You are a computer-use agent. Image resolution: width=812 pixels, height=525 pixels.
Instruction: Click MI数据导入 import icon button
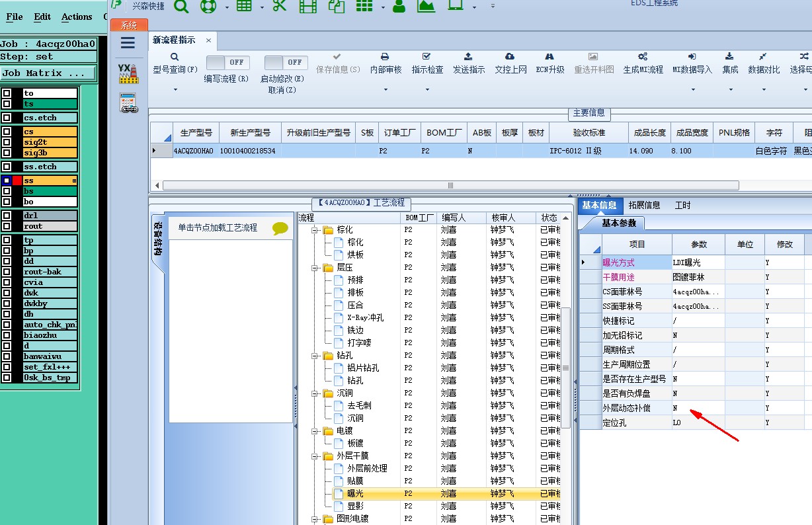[692, 63]
